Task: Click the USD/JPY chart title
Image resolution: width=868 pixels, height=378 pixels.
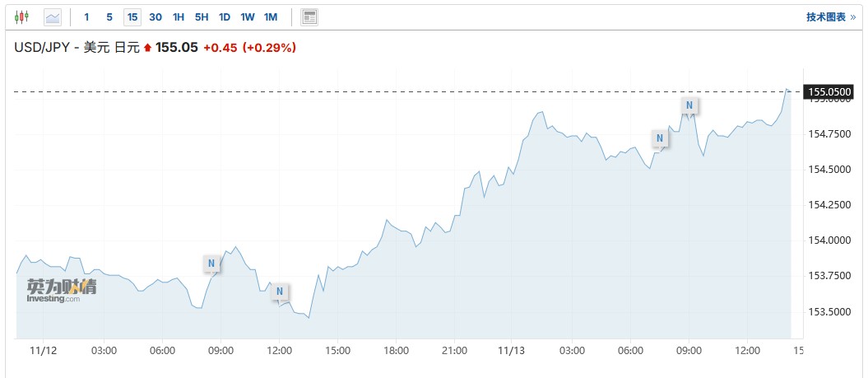Action: coord(77,48)
